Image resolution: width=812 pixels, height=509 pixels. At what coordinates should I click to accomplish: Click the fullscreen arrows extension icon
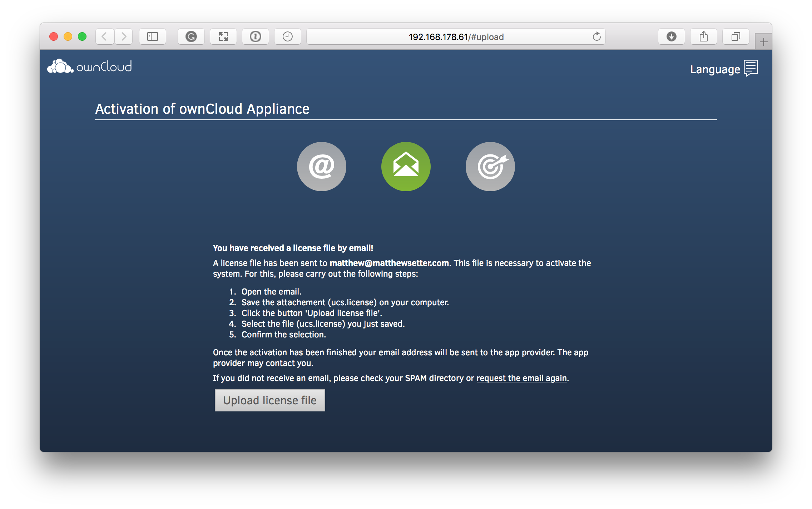tap(223, 36)
